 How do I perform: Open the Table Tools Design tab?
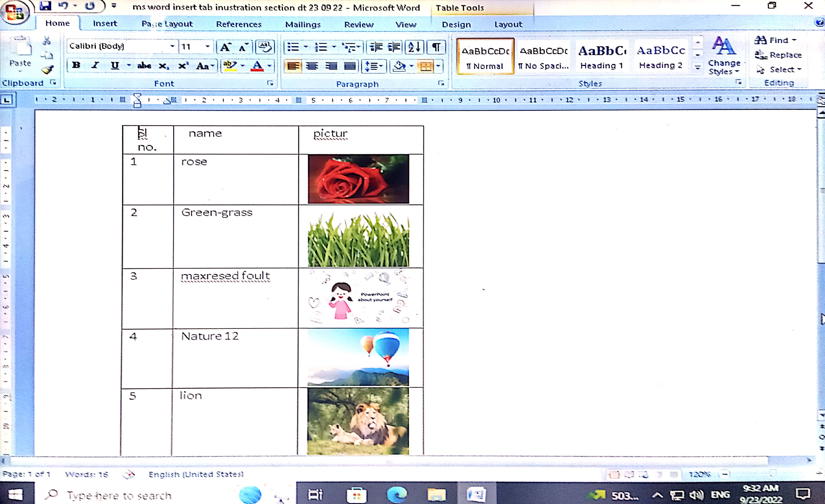click(x=456, y=24)
